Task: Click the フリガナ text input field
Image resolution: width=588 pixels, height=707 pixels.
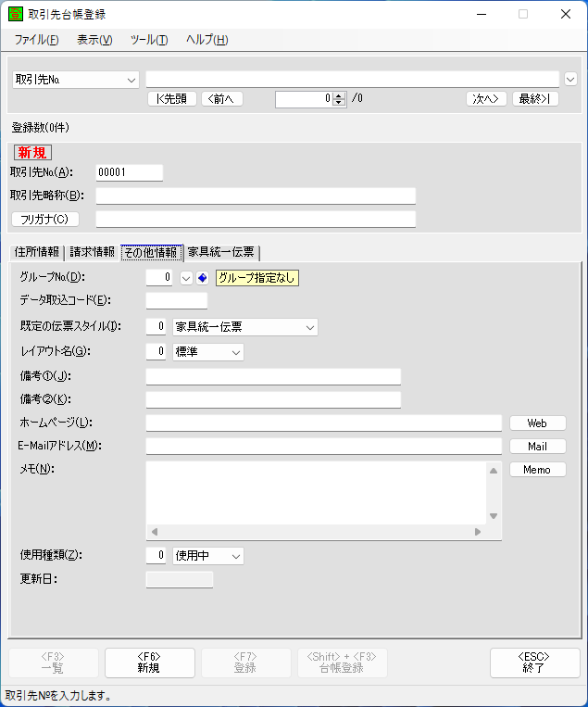Action: click(256, 219)
